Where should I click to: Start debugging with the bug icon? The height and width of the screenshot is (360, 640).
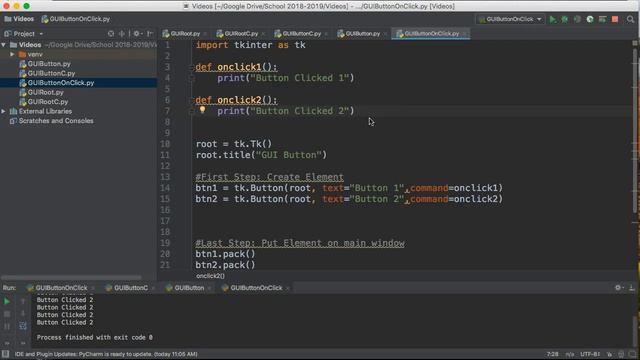[564, 19]
